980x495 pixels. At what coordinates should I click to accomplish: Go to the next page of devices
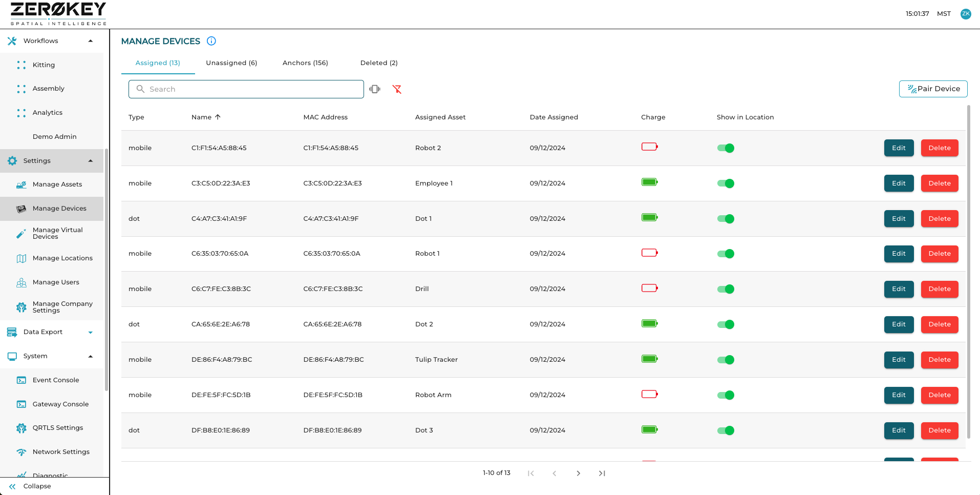pos(578,473)
